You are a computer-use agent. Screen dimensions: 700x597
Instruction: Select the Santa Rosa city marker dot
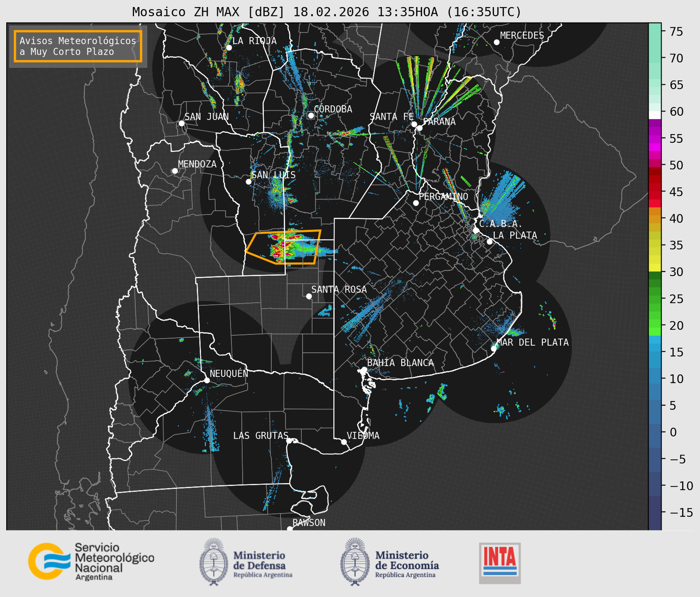click(309, 296)
